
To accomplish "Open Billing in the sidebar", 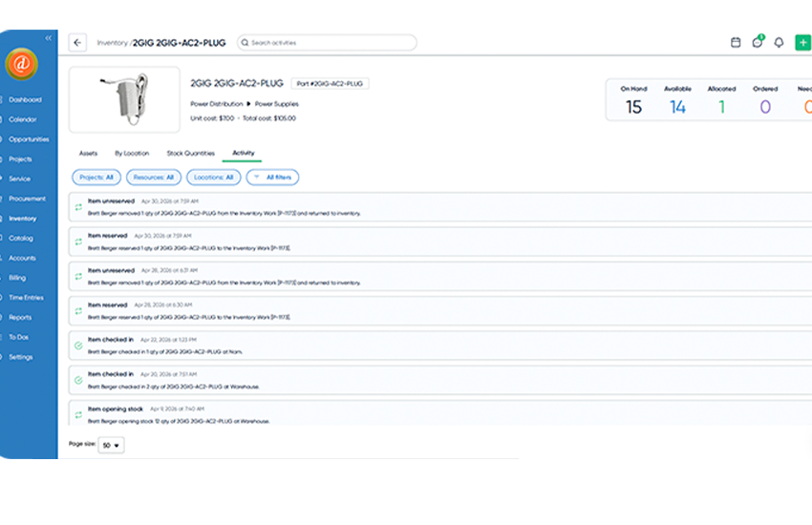I will click(17, 278).
